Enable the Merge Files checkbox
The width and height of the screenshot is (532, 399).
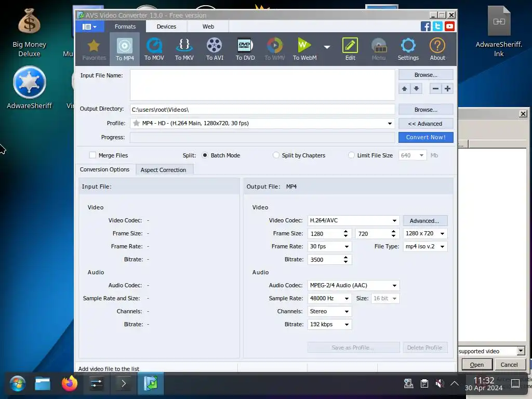tap(92, 155)
